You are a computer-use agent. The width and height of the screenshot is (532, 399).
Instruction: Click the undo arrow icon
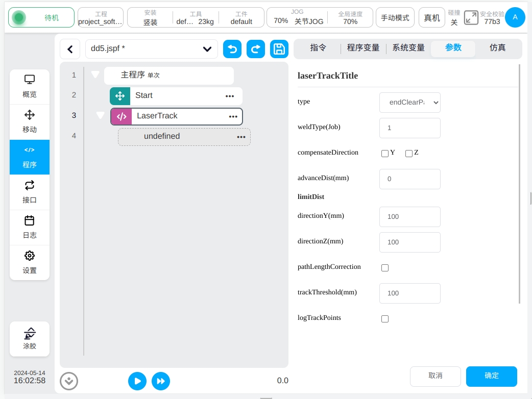coord(232,49)
